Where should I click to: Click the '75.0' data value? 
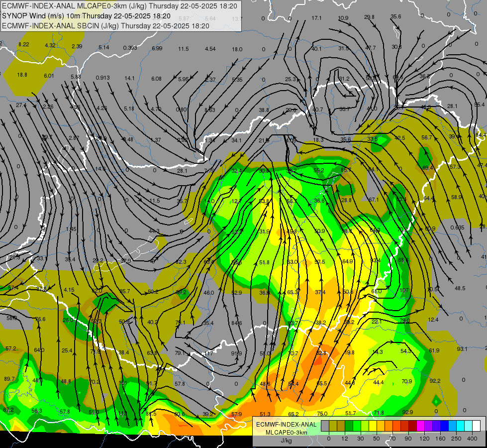[322, 414]
